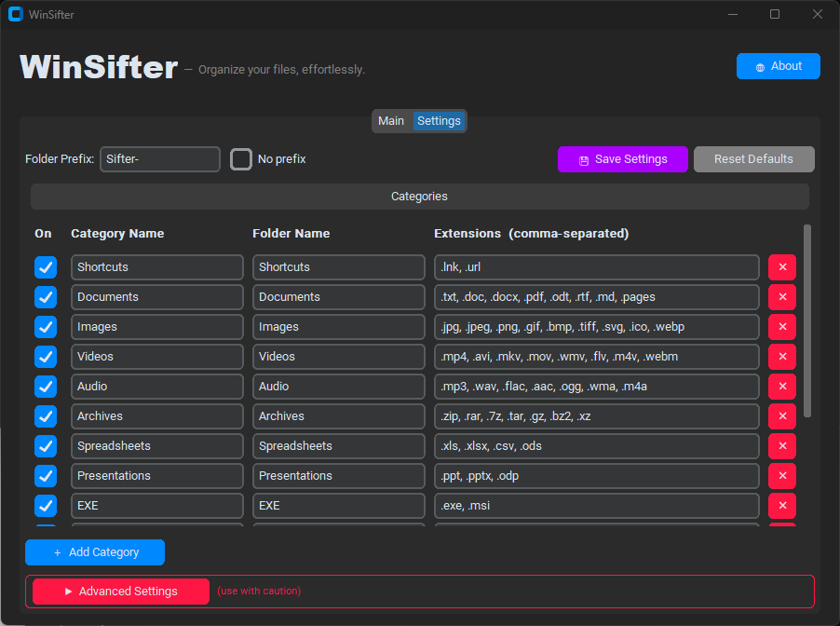Viewport: 840px width, 626px height.
Task: Minimize the WinSifter window
Action: pos(733,15)
